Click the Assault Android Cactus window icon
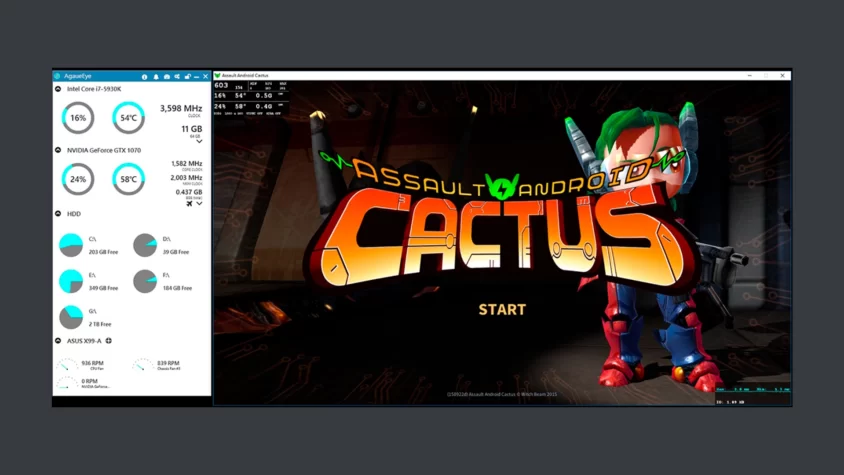The height and width of the screenshot is (475, 844). [x=217, y=75]
